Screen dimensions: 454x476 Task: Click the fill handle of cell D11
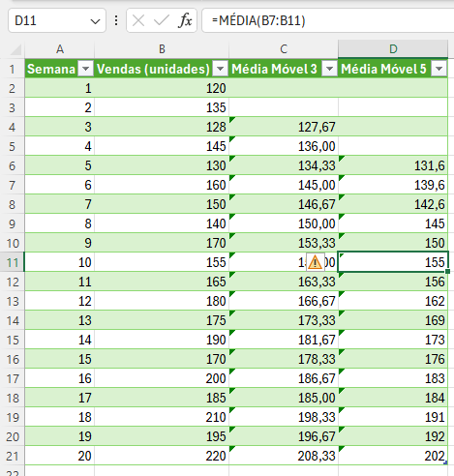(447, 271)
